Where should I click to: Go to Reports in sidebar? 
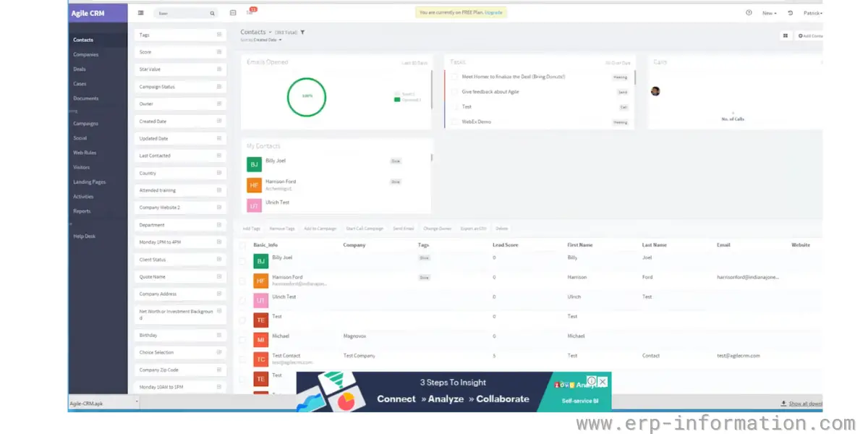[x=82, y=211]
